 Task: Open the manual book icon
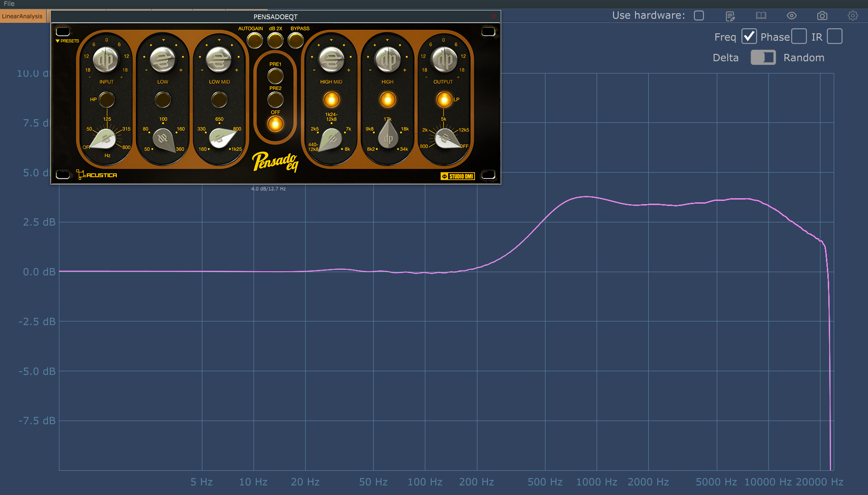[761, 16]
